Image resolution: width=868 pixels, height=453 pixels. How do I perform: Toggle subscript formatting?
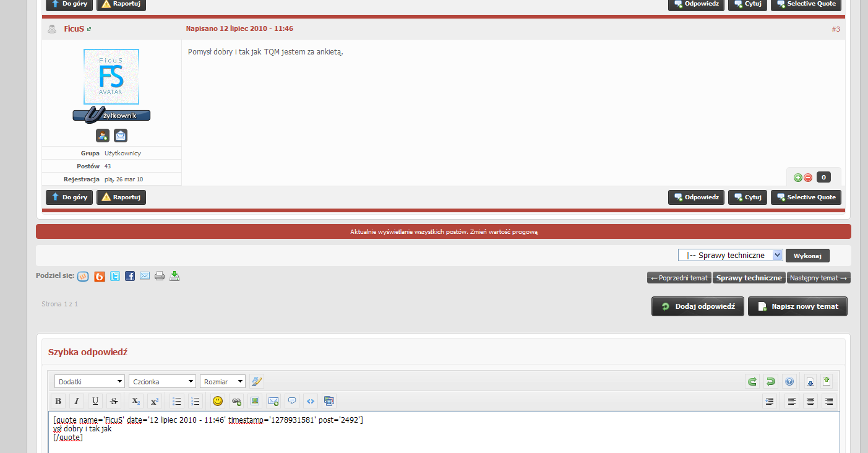click(135, 401)
